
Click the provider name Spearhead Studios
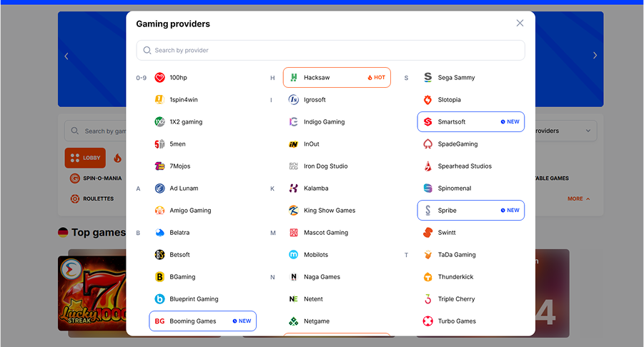[465, 166]
